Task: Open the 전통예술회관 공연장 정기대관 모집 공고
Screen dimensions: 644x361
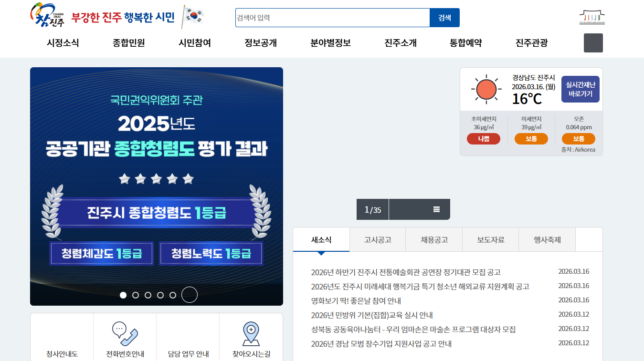Action: (x=406, y=272)
